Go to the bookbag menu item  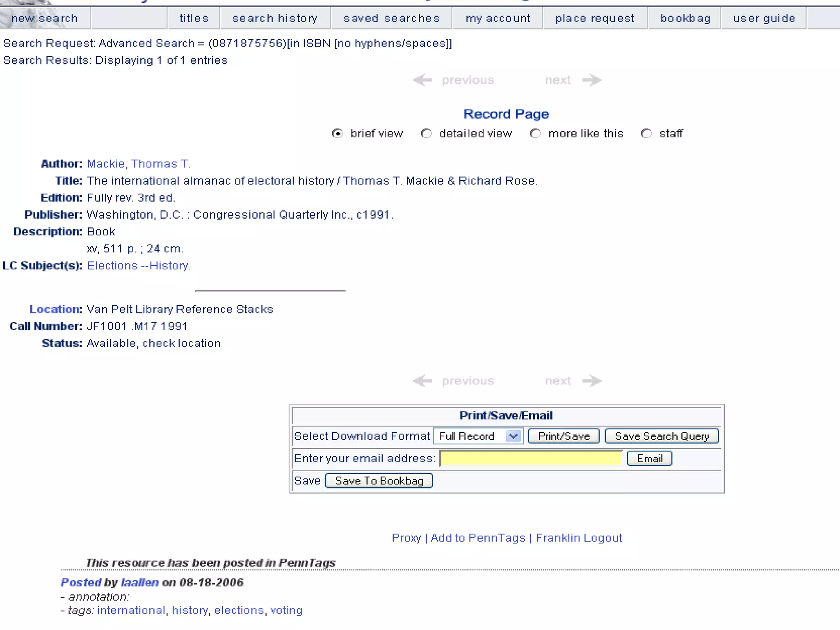pyautogui.click(x=685, y=18)
